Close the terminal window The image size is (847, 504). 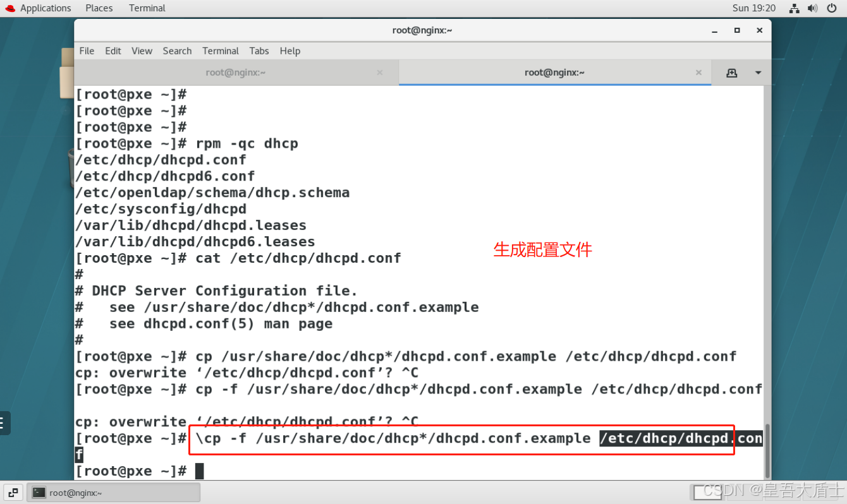point(759,30)
